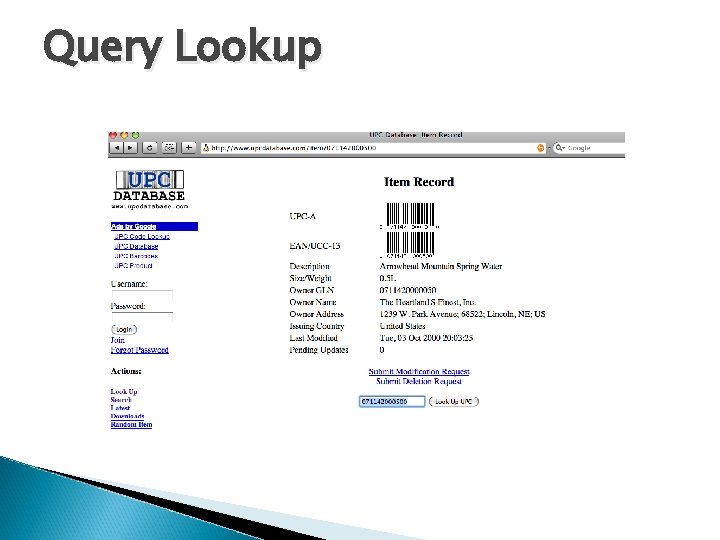The image size is (720, 540).
Task: Select the Owner GLN value 0711420000050
Action: pyautogui.click(x=408, y=290)
